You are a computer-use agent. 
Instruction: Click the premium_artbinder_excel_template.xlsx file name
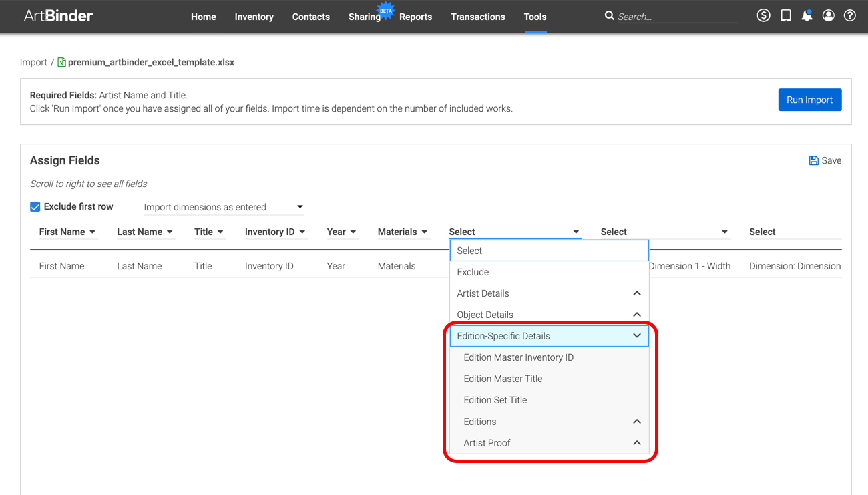(151, 62)
